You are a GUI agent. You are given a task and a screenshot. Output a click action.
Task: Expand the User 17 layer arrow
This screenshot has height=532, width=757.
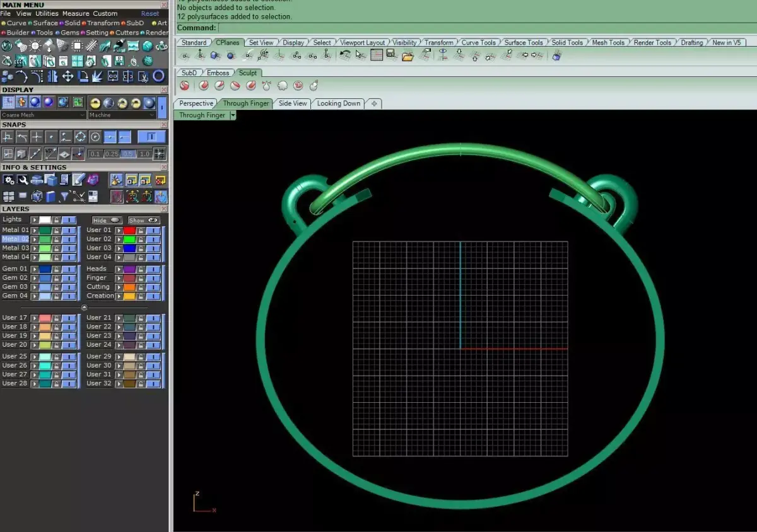pyautogui.click(x=35, y=318)
